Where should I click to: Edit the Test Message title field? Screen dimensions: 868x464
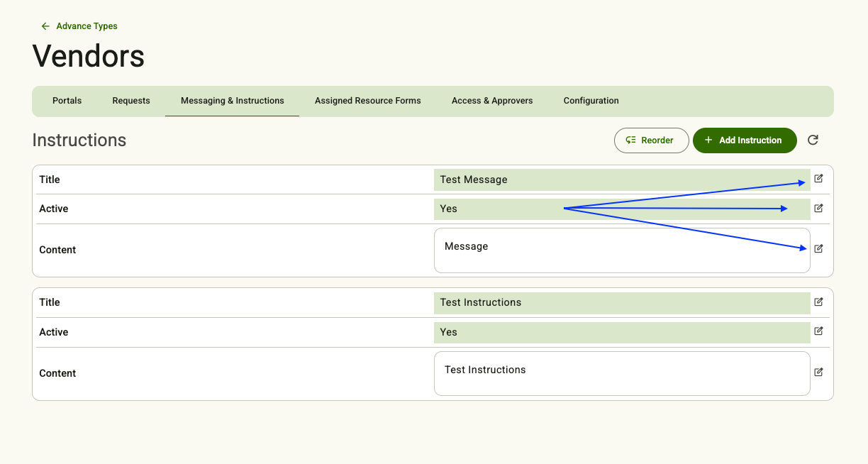[818, 179]
